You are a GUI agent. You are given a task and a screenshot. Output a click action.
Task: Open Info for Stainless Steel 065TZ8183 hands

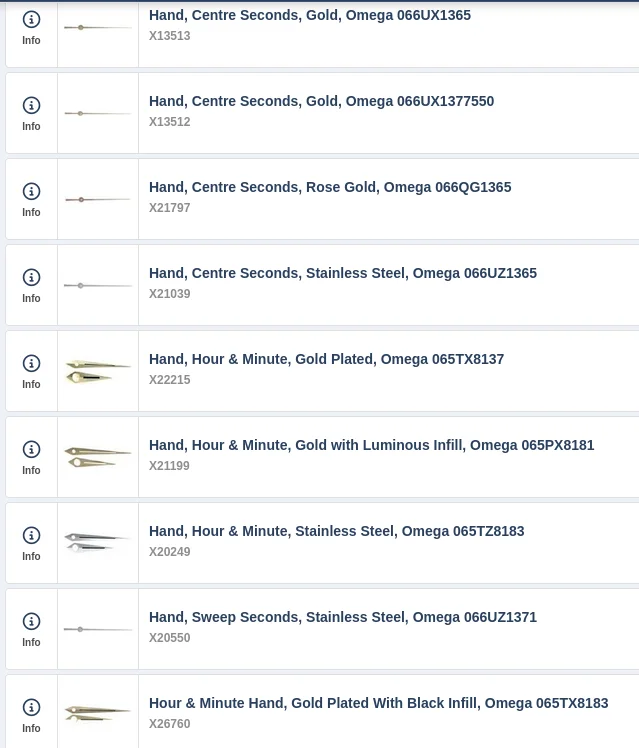[31, 542]
